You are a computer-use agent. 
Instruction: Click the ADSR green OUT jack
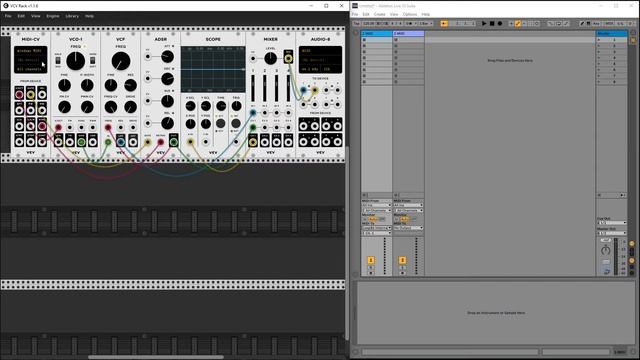coord(173,142)
